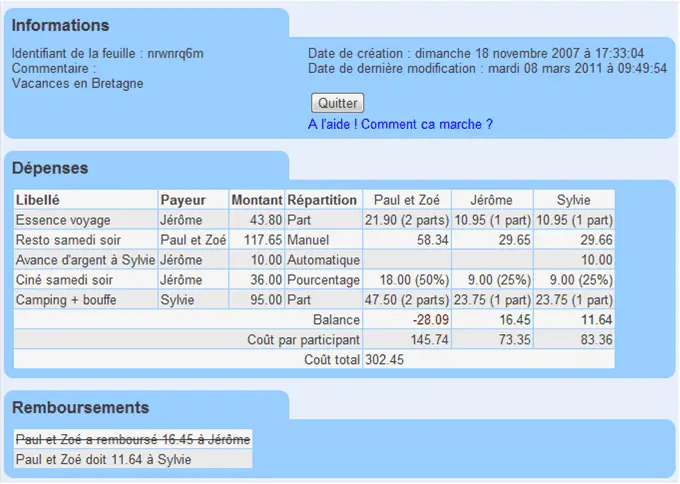The height and width of the screenshot is (484, 680).
Task: Click the 73.35 cost per participant
Action: coord(492,340)
